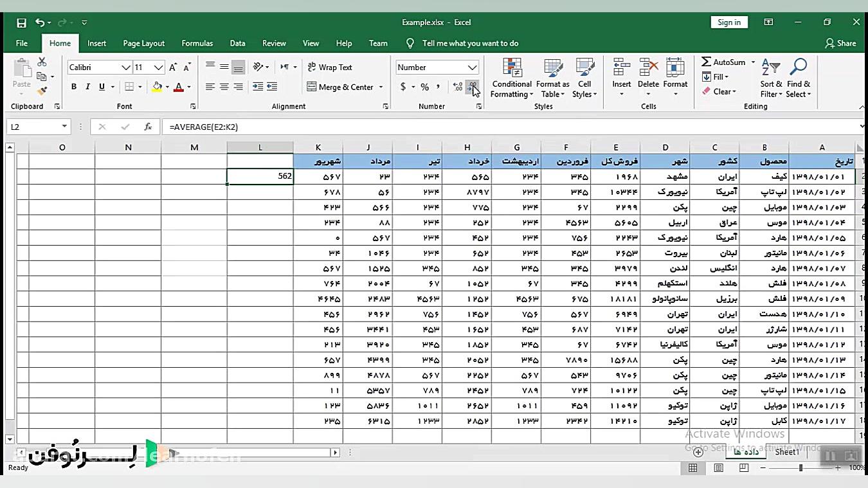
Task: Open the Number format dropdown
Action: coord(473,68)
